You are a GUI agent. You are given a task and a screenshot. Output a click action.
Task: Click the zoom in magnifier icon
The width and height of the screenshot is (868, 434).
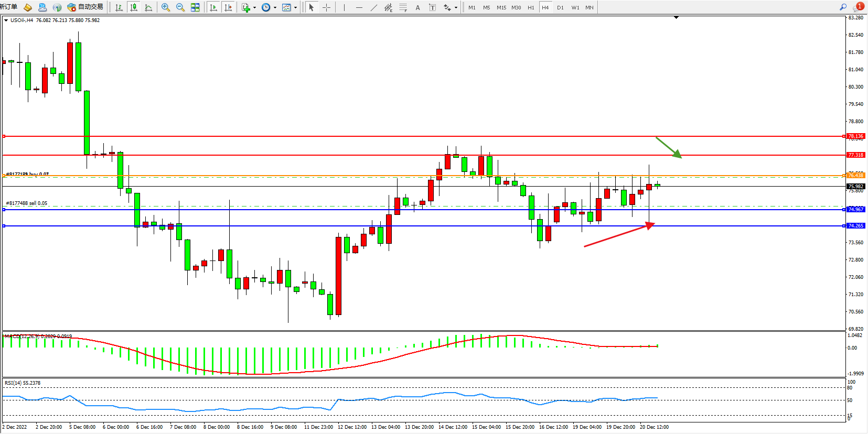coord(166,7)
